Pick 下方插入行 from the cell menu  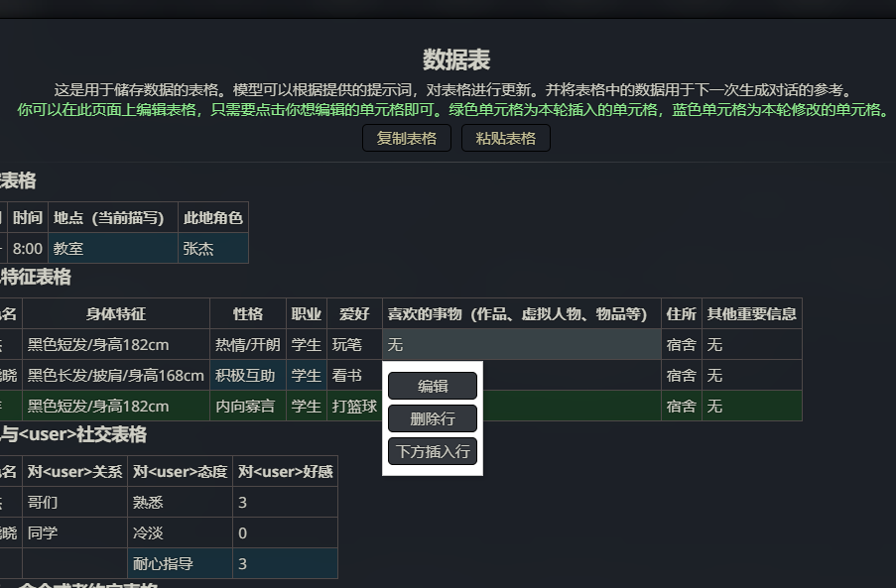coord(433,451)
